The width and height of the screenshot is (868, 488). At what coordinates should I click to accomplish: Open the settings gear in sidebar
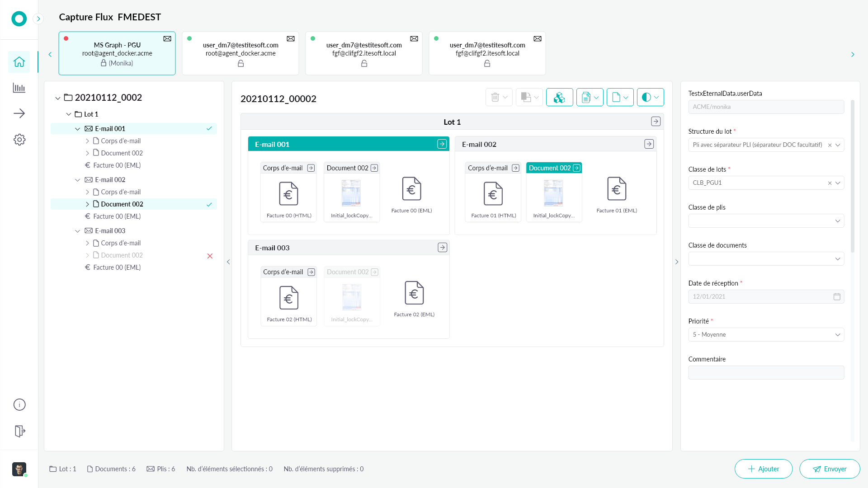(19, 140)
